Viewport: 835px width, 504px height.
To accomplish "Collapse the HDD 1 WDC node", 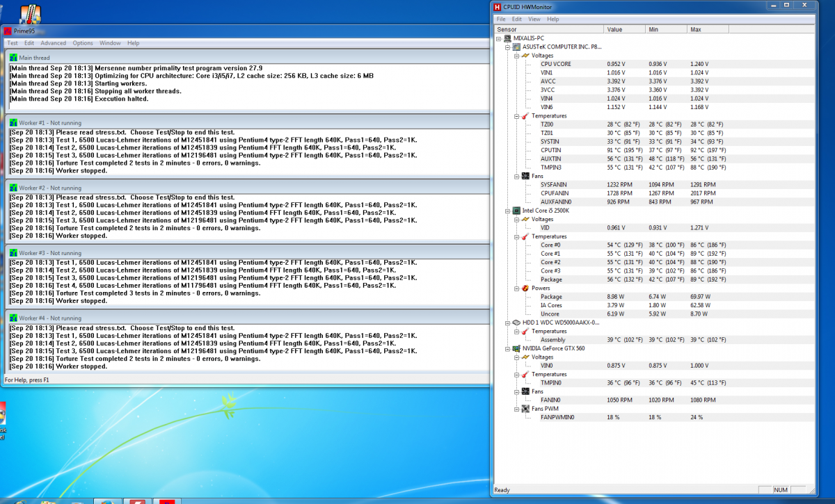I will (x=508, y=323).
